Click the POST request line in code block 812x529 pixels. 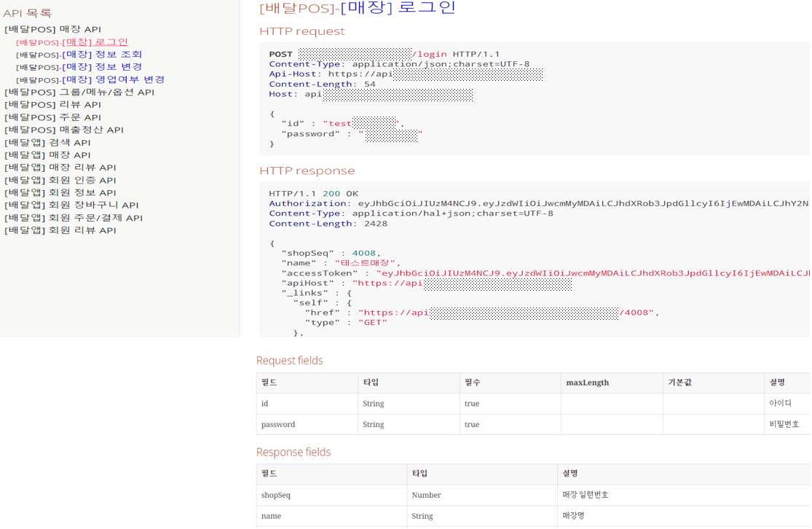[385, 55]
